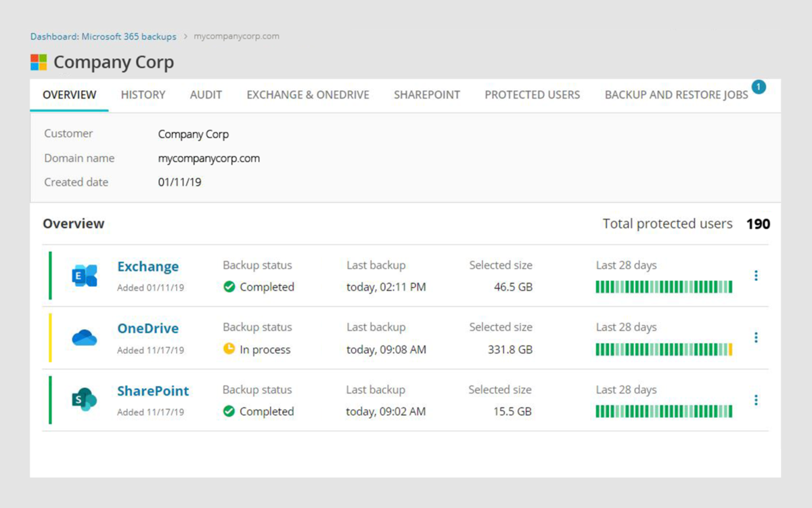
Task: Open the Exchange row three-dot menu
Action: point(756,276)
